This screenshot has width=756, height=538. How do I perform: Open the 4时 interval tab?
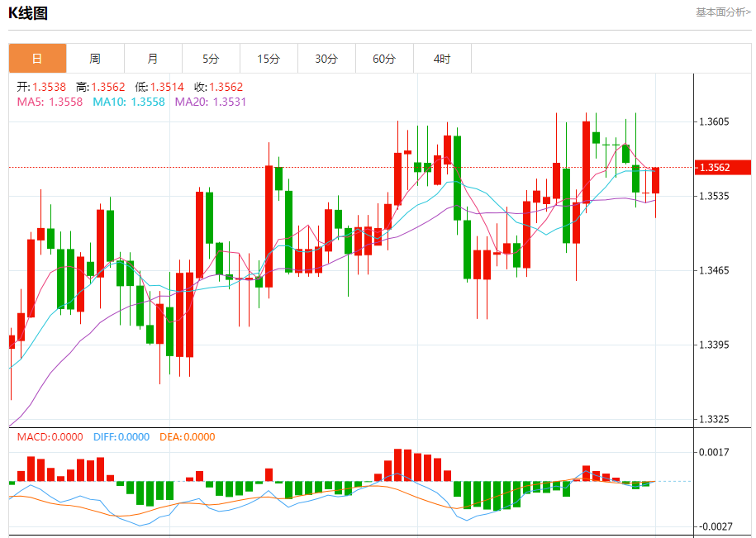pyautogui.click(x=443, y=59)
